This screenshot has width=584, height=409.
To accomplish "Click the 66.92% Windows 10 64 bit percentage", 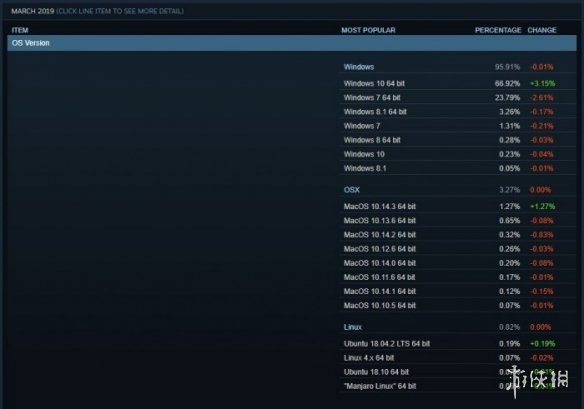I will tap(507, 83).
